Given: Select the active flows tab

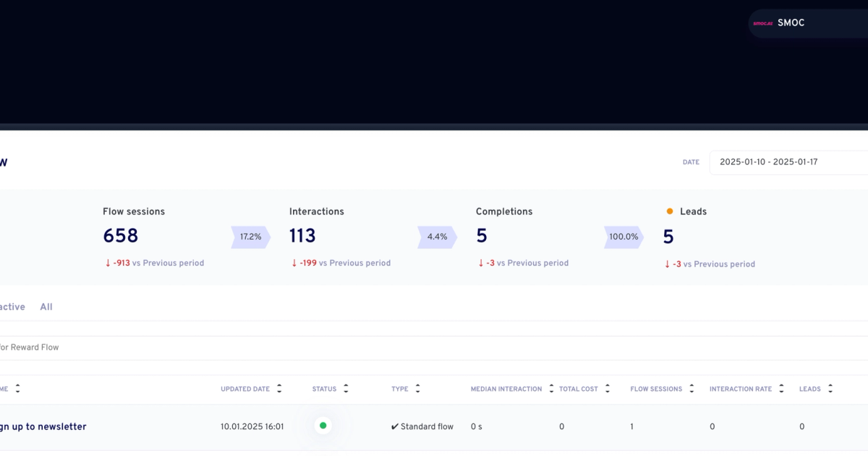Looking at the screenshot, I should coord(12,306).
